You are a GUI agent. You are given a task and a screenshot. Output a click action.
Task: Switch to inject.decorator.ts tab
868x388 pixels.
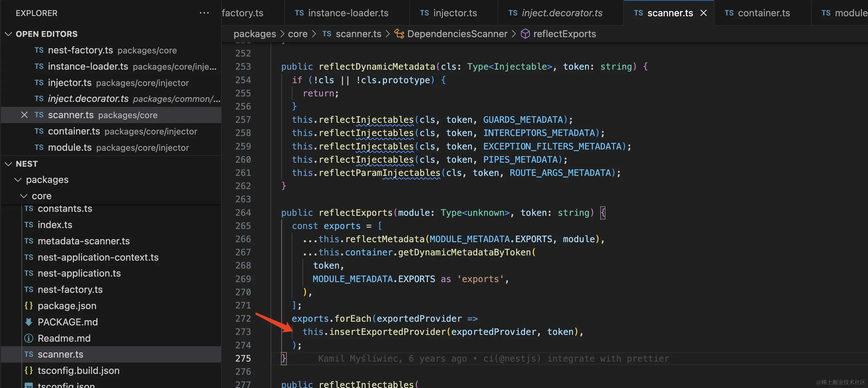click(561, 13)
